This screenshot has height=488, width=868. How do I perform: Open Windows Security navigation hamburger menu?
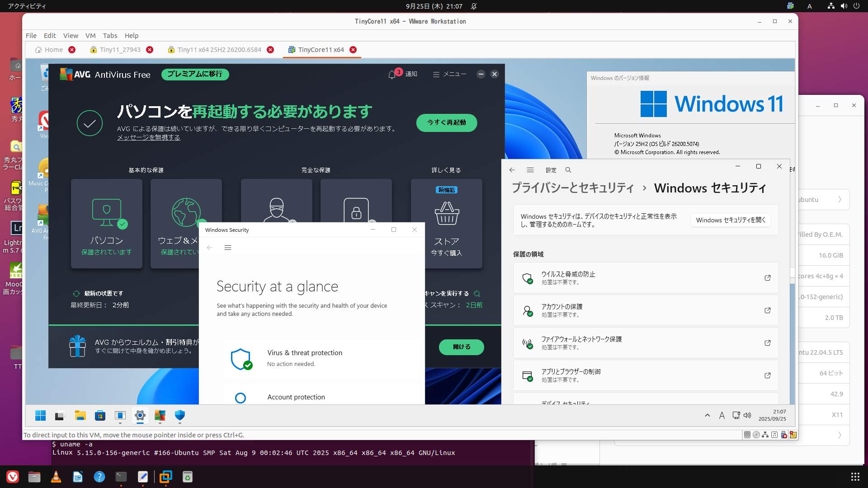[228, 248]
